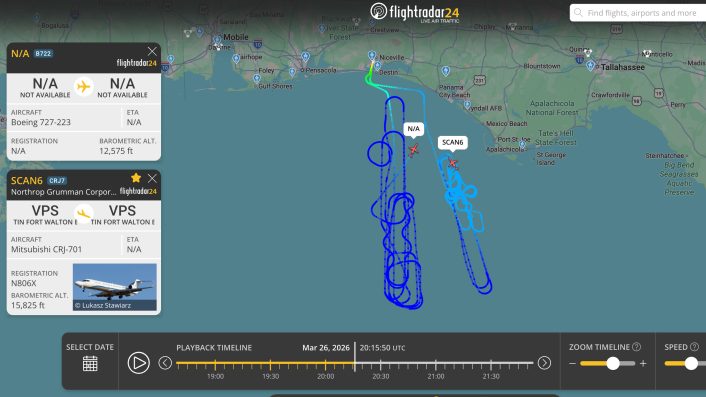The image size is (706, 397).
Task: Open the Flightradar24 logo homepage
Action: pyautogui.click(x=415, y=13)
